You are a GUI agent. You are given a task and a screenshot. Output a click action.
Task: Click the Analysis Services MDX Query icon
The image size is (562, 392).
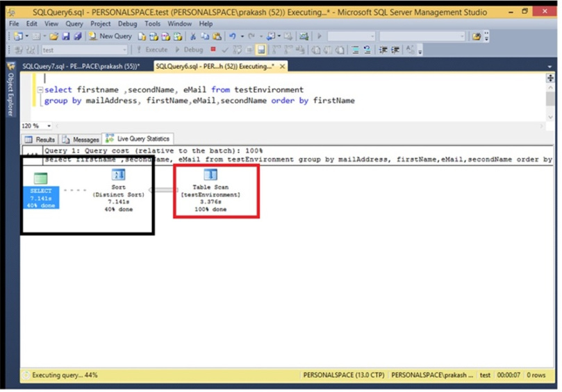pyautogui.click(x=154, y=37)
